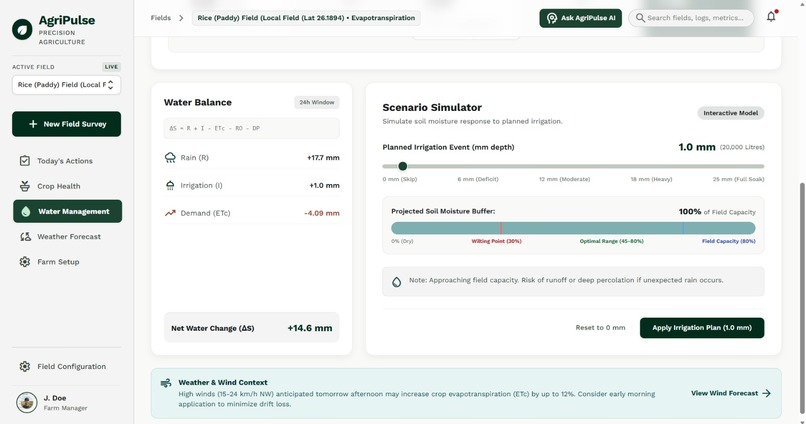Click the Fields breadcrumb link

click(x=160, y=18)
